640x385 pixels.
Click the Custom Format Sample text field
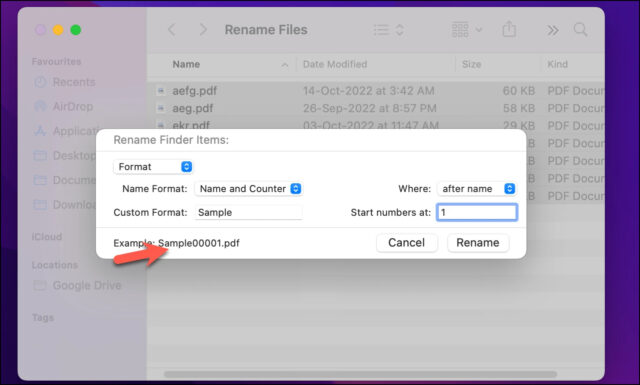(249, 212)
